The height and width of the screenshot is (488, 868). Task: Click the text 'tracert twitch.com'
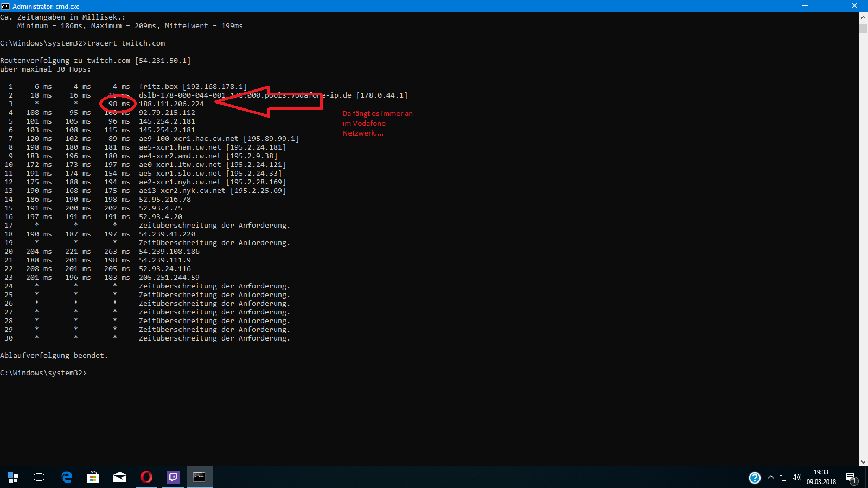pyautogui.click(x=126, y=43)
